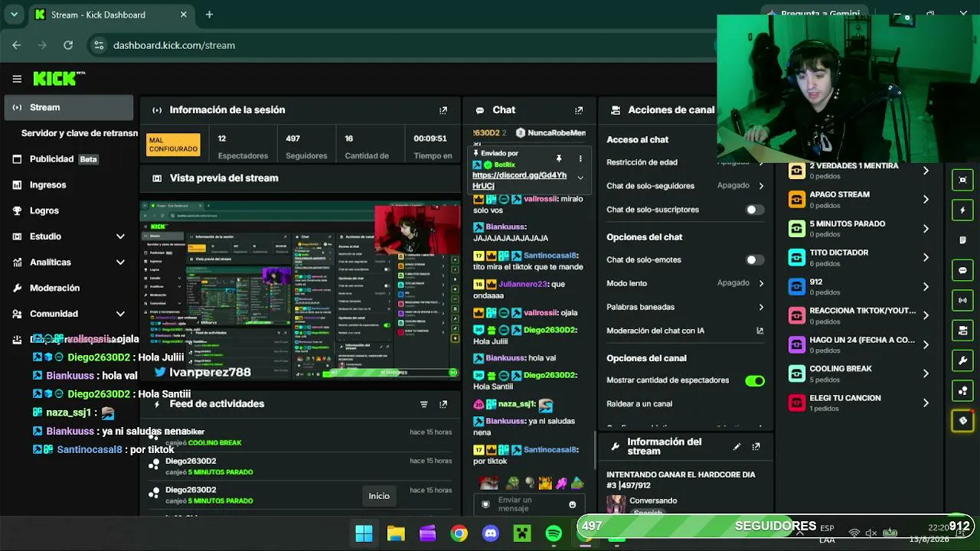Open the 912 reward entry

pos(860,287)
